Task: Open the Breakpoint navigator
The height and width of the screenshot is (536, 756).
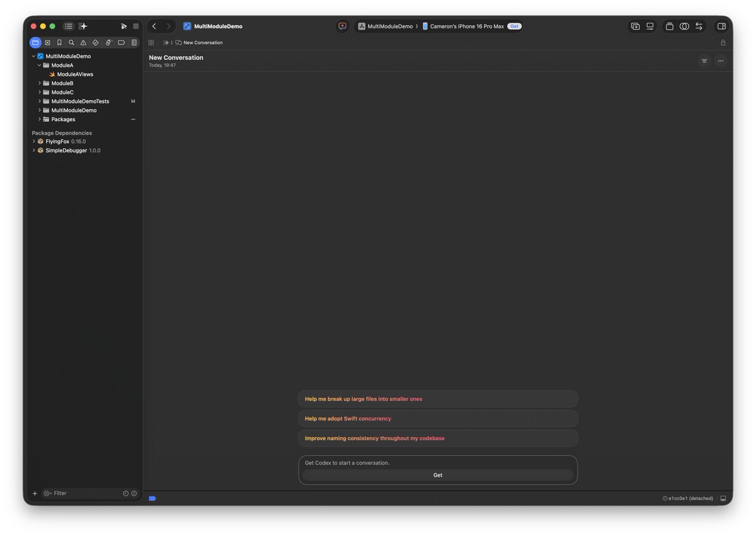Action: (121, 42)
